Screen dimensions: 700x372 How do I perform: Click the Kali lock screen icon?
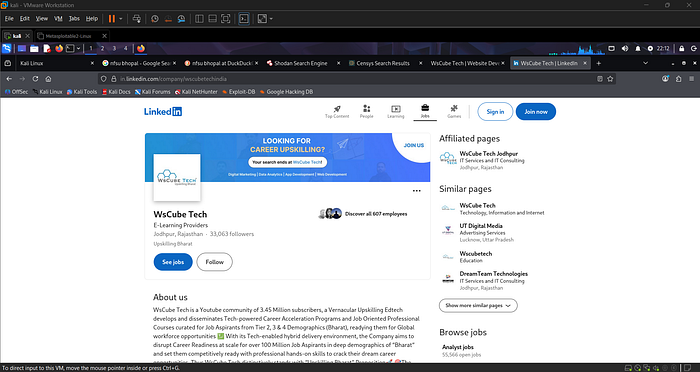click(682, 48)
